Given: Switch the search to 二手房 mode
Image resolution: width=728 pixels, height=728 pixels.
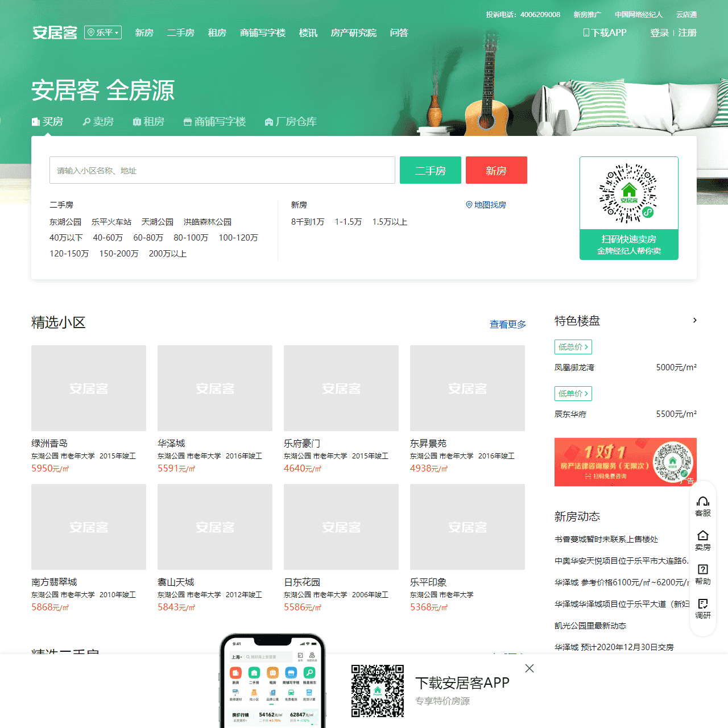Looking at the screenshot, I should coord(431,170).
